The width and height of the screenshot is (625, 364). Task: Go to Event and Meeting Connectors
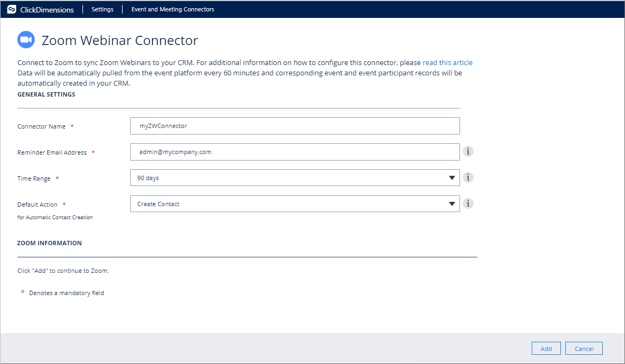point(173,9)
